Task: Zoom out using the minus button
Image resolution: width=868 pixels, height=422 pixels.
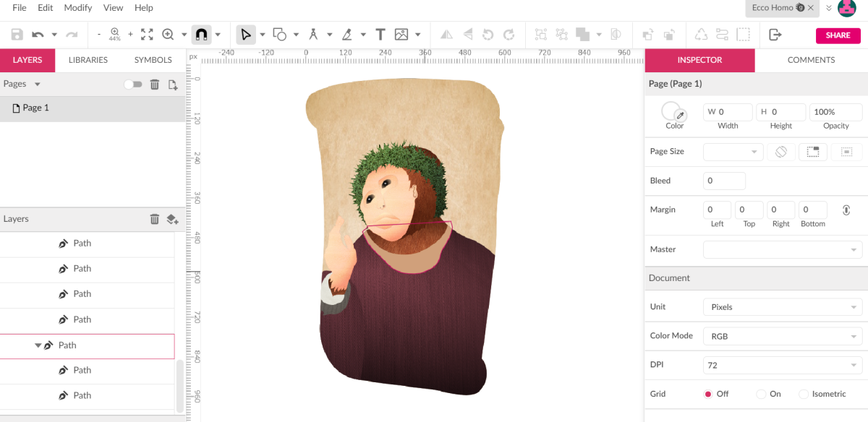Action: coord(99,34)
